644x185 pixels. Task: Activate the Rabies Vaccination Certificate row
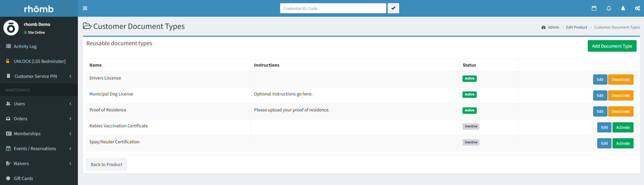click(623, 127)
